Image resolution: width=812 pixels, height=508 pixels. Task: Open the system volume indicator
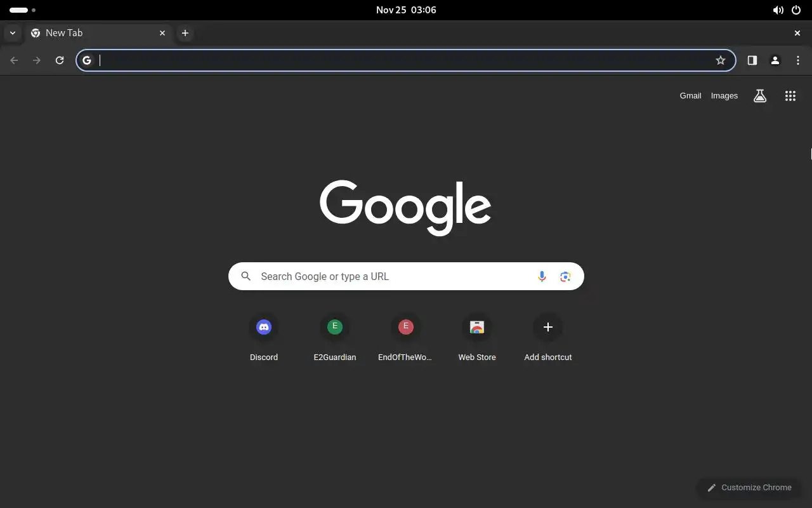coord(778,10)
